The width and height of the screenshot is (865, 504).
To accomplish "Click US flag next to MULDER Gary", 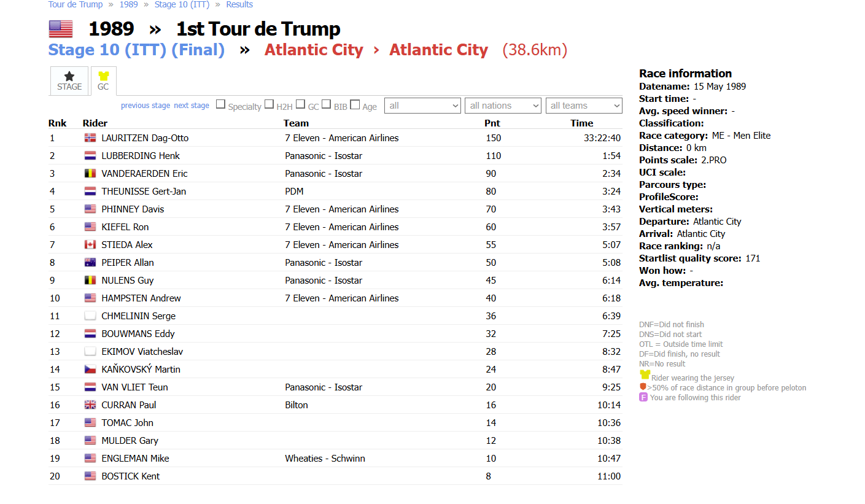I will [90, 441].
